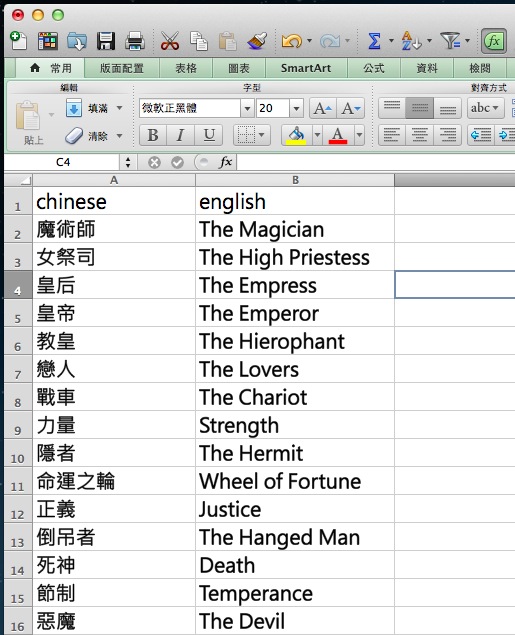
Task: Click the select-all corner button
Action: tap(18, 180)
